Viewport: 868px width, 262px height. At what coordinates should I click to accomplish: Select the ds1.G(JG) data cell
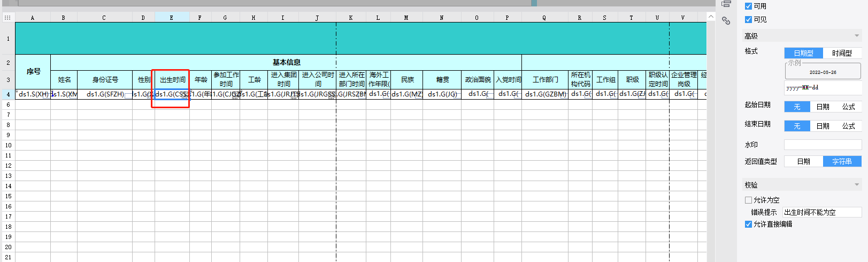[x=442, y=94]
